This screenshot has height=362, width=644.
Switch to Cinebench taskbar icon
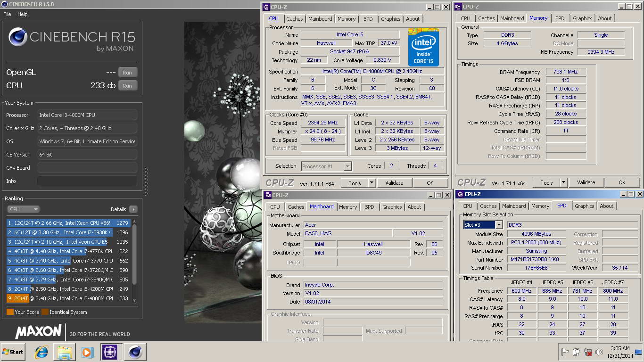[135, 352]
